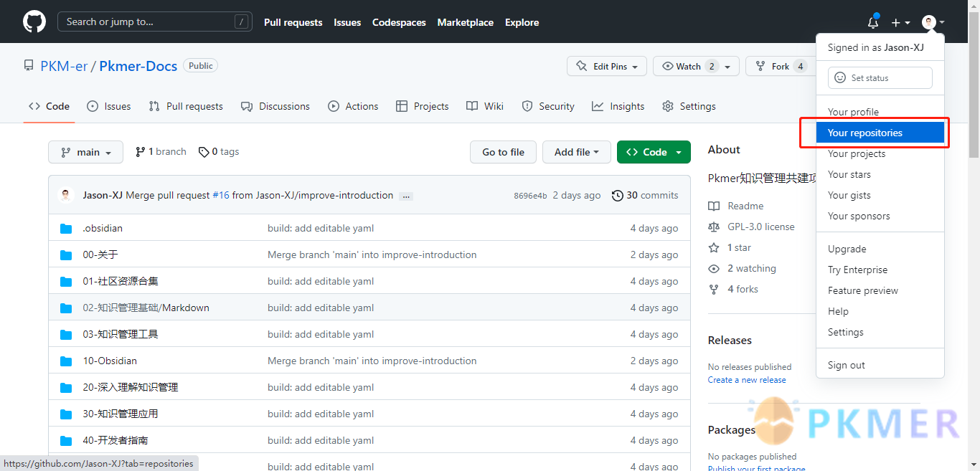Click the GitHub logo home icon

pyautogui.click(x=34, y=22)
